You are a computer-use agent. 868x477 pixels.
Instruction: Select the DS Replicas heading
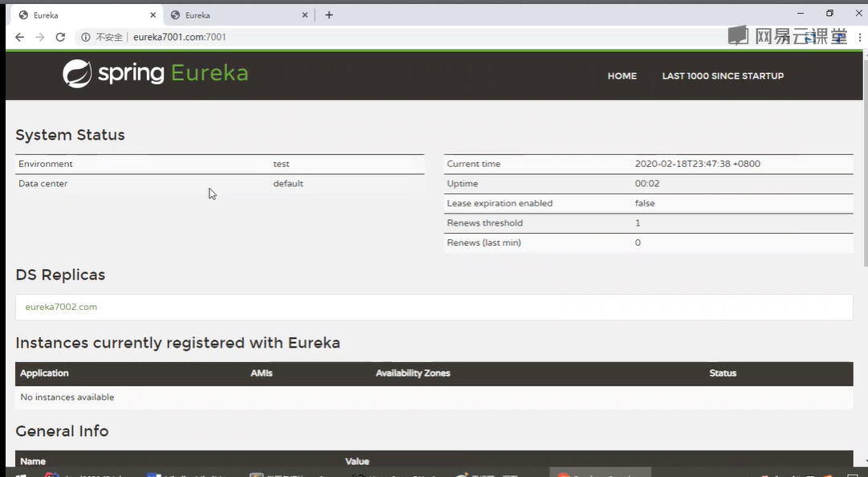(x=60, y=275)
